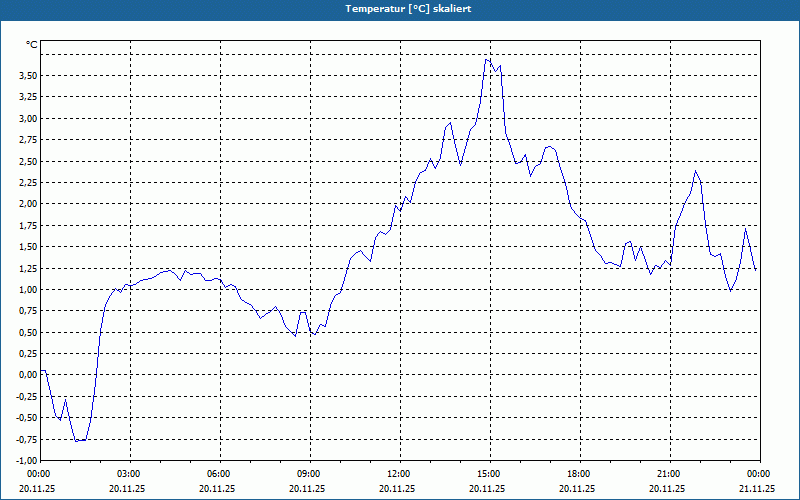The height and width of the screenshot is (500, 800).
Task: Select the "1,25" y-axis label
Action: 28,268
